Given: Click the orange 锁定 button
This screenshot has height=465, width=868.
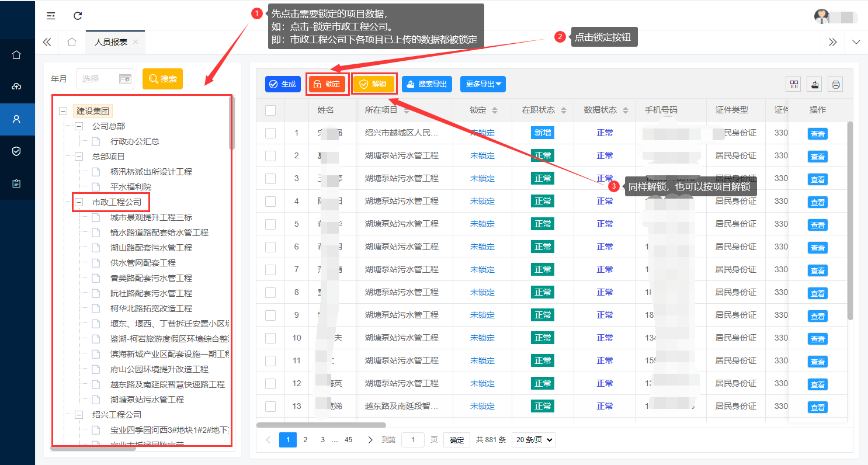Looking at the screenshot, I should coord(328,84).
